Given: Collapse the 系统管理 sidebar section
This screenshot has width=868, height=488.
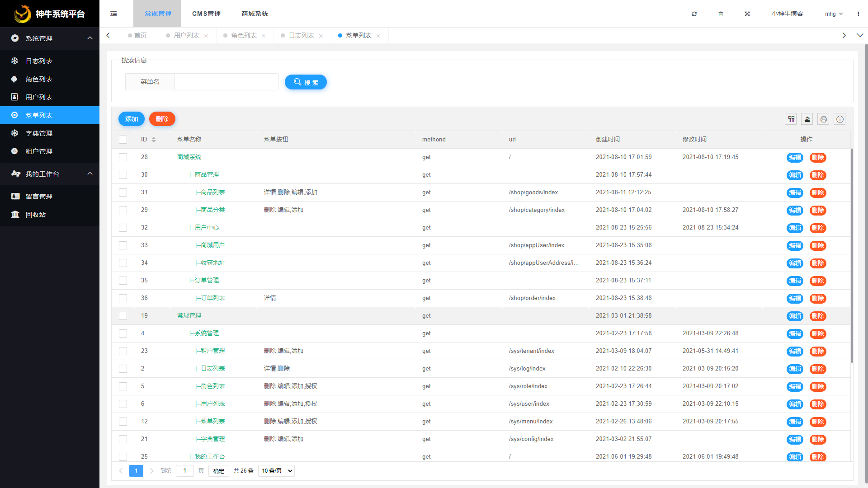Looking at the screenshot, I should click(50, 38).
